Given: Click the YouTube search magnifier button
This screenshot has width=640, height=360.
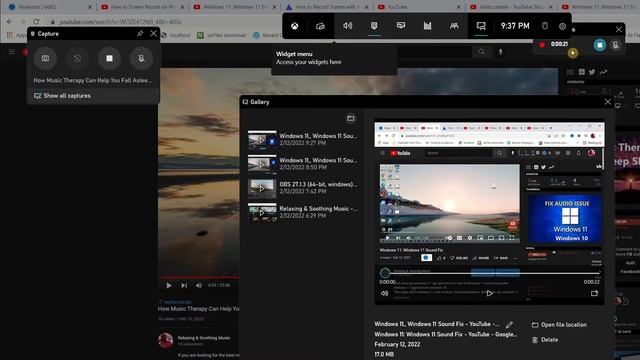Looking at the screenshot, I should [482, 52].
